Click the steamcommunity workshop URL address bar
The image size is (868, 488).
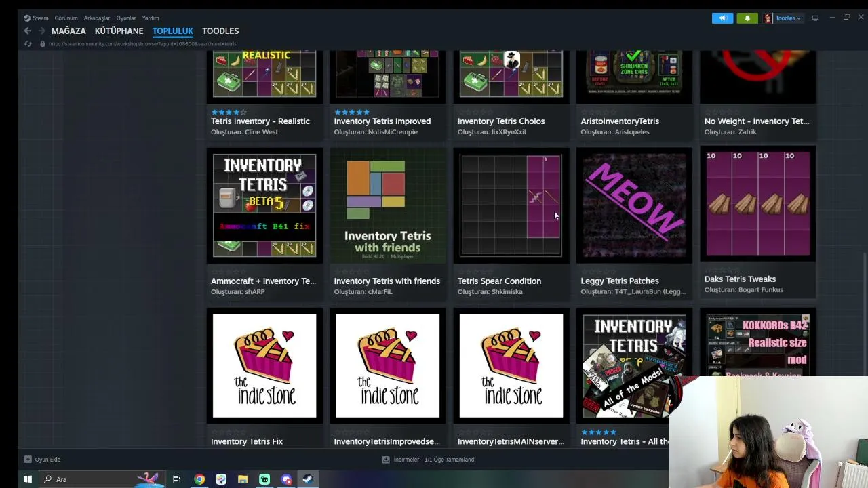point(142,44)
